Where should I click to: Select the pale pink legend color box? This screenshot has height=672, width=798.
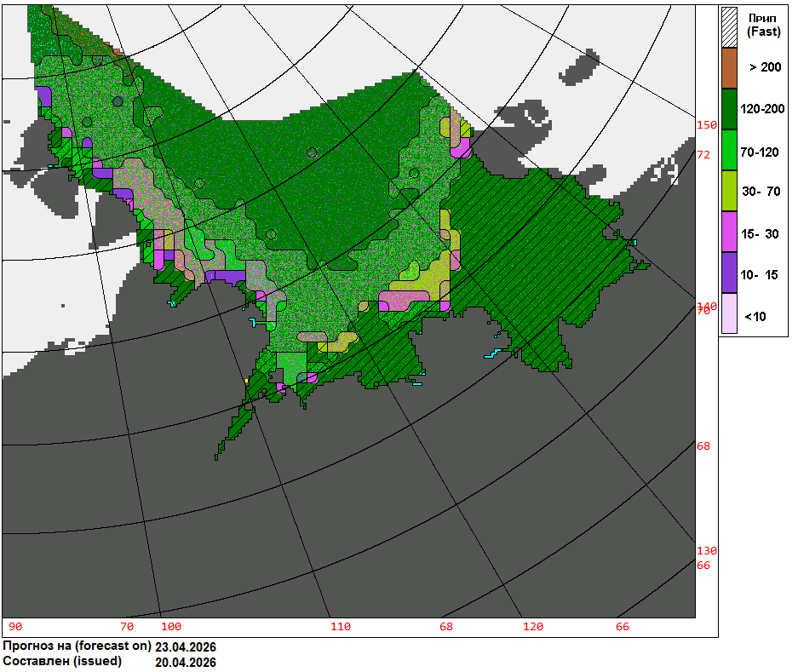[x=729, y=316]
